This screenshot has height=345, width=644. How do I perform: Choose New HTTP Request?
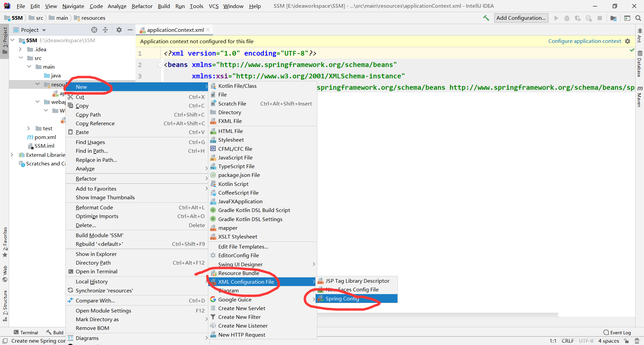point(263,335)
